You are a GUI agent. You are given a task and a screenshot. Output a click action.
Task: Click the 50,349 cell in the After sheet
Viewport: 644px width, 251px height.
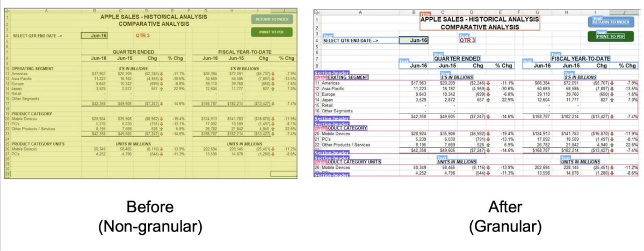pyautogui.click(x=421, y=168)
